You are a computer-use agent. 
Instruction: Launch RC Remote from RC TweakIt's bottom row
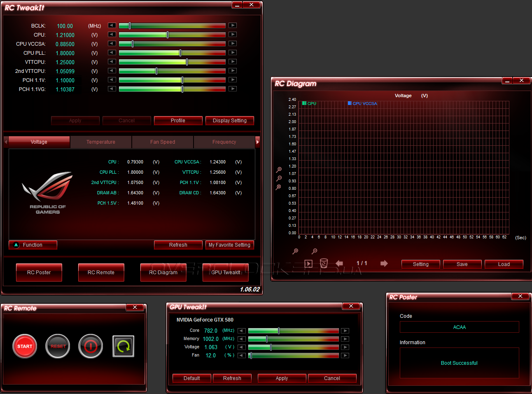point(101,273)
